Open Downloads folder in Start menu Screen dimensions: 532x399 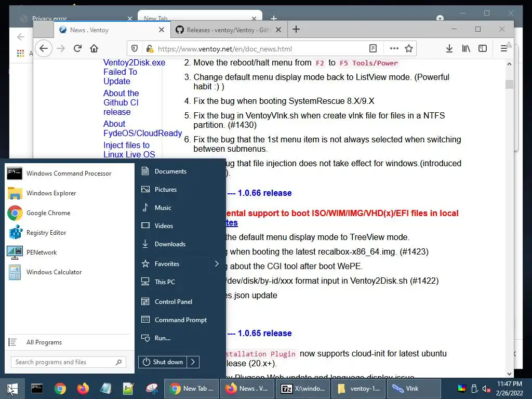180,244
